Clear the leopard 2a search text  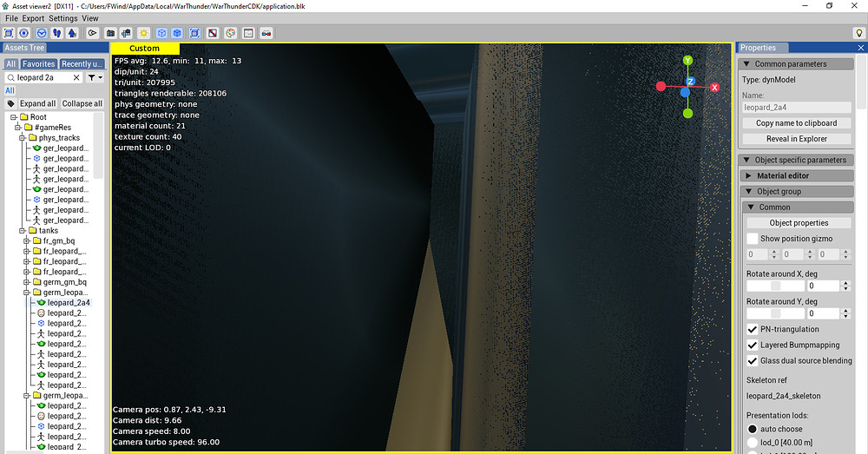[76, 77]
